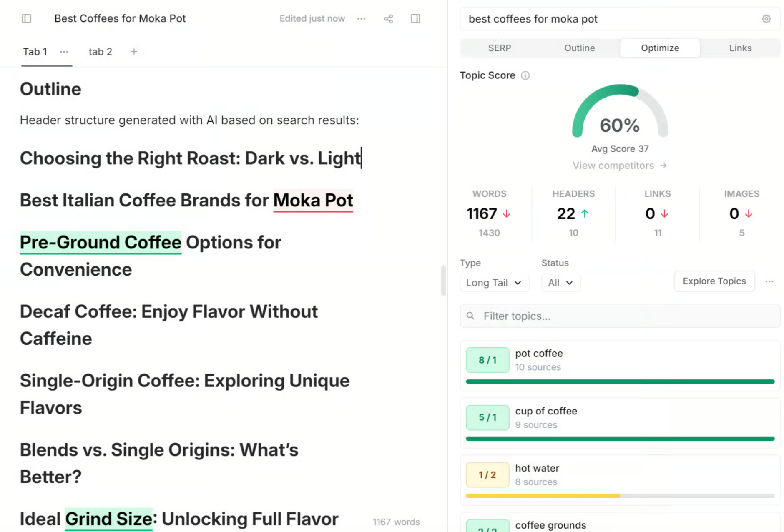The width and height of the screenshot is (784, 532).
Task: Open the document more options menu
Action: click(x=361, y=19)
